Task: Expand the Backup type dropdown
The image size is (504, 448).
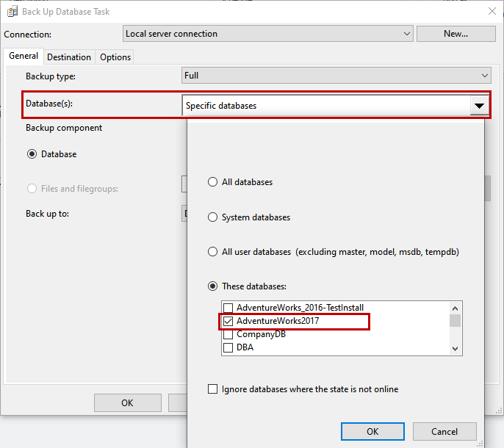Action: click(484, 76)
